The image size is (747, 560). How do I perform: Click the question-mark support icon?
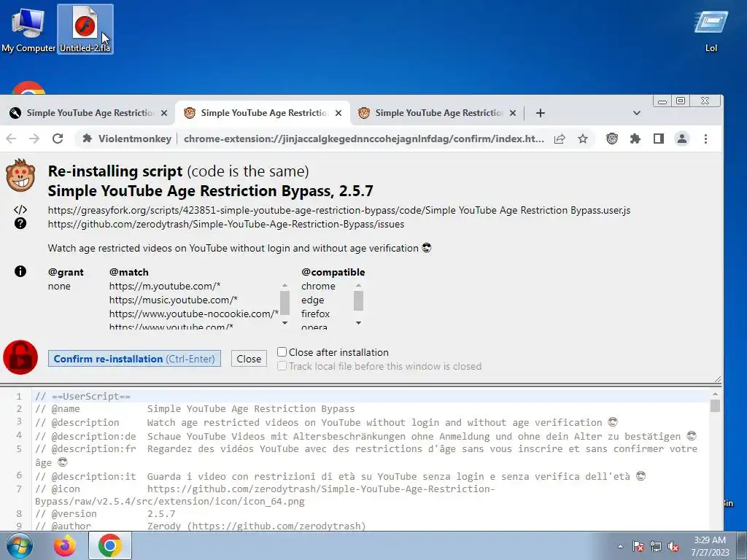click(x=20, y=223)
